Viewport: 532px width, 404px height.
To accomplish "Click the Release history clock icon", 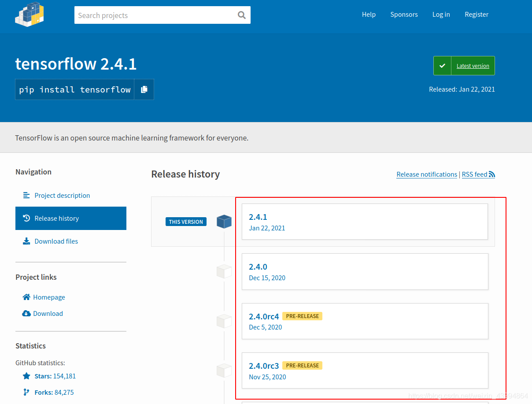I will (x=26, y=218).
